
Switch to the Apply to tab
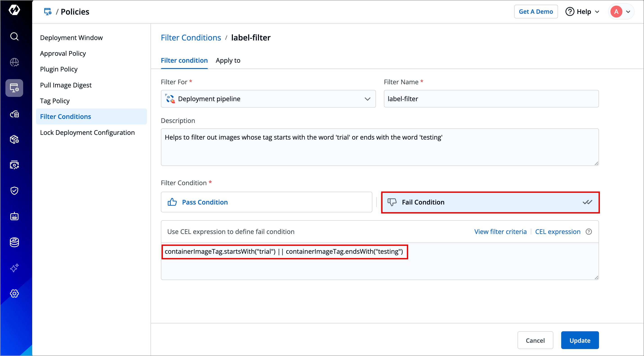click(x=228, y=60)
